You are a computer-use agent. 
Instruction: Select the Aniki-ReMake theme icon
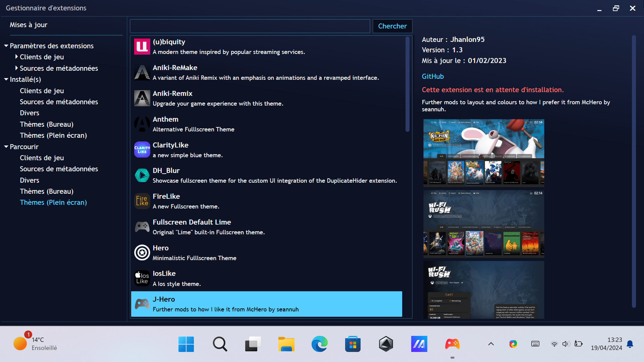pos(142,72)
